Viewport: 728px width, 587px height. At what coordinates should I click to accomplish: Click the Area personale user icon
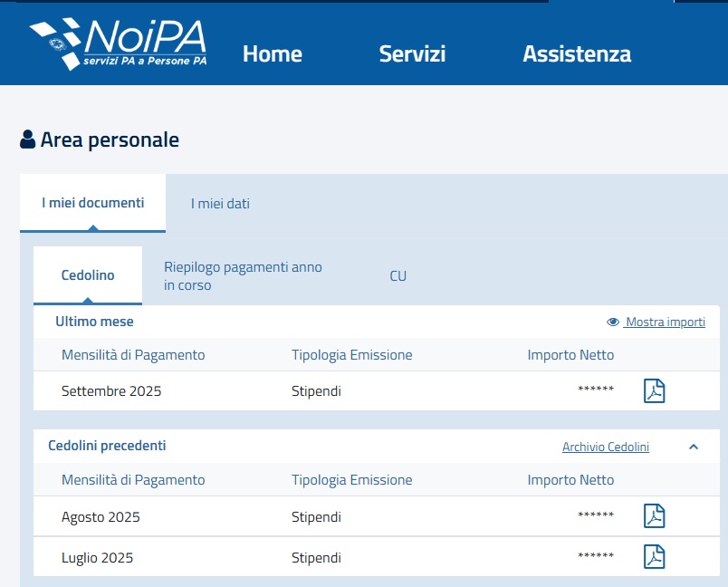(28, 140)
